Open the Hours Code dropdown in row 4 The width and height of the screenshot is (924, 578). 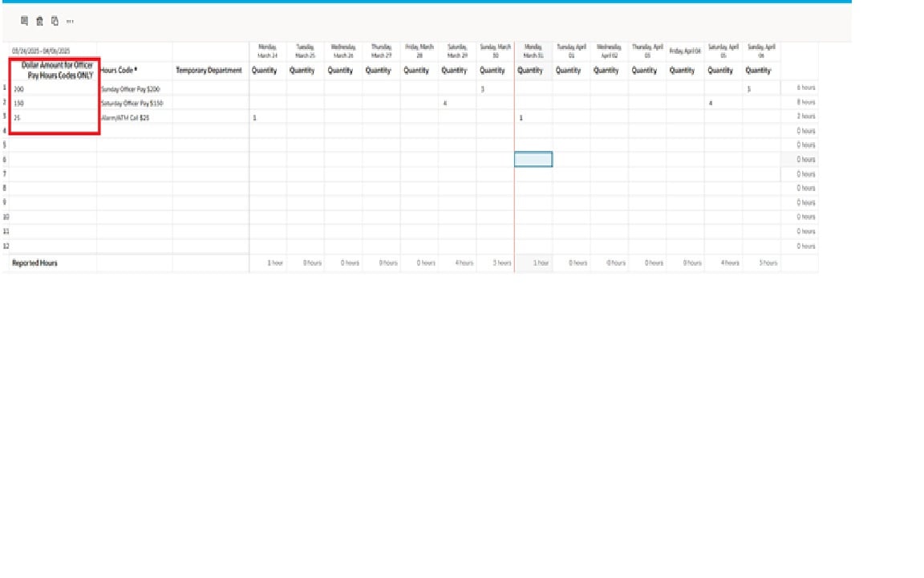click(x=135, y=131)
